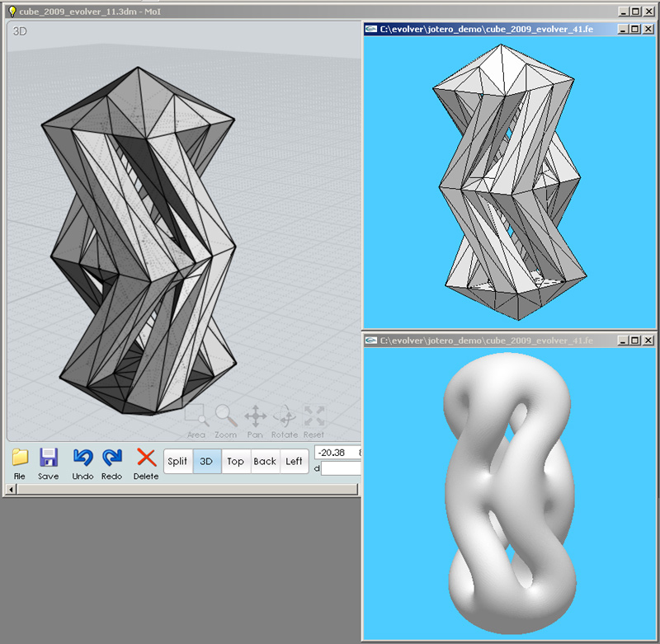Select the 3D view tab
Image resolution: width=660 pixels, height=644 pixels.
tap(206, 462)
